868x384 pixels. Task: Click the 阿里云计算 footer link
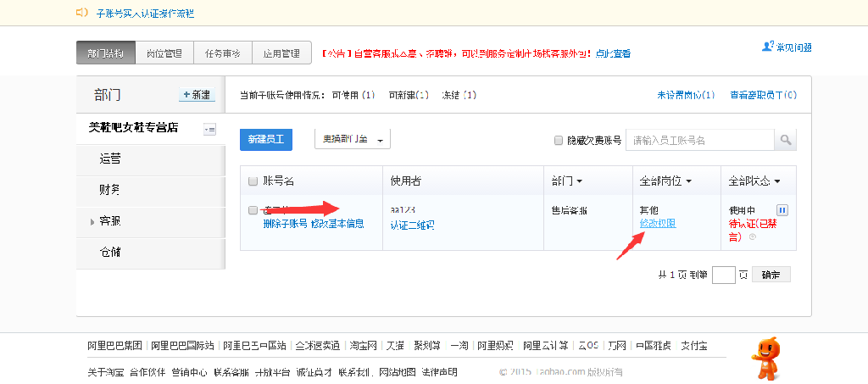pyautogui.click(x=545, y=346)
